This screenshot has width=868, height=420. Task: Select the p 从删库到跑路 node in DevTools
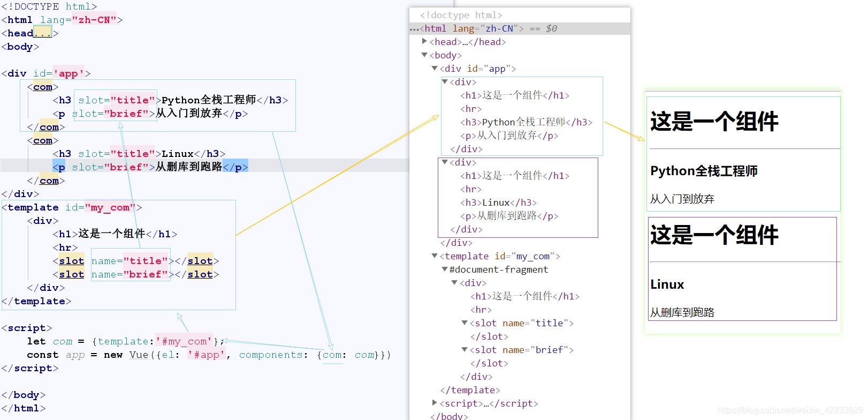click(509, 216)
